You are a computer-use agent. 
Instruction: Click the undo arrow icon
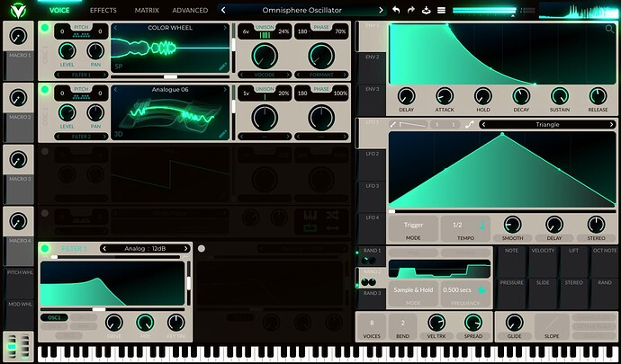pyautogui.click(x=395, y=10)
